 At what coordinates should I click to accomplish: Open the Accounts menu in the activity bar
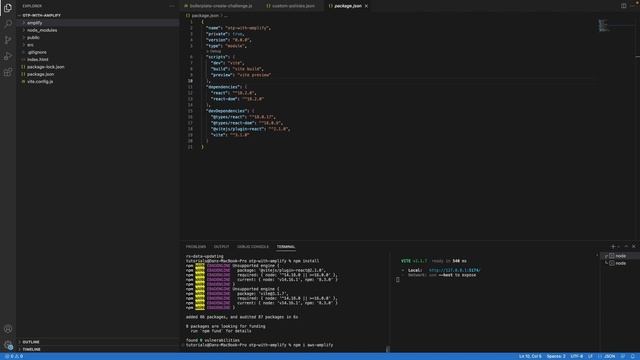tap(8, 329)
